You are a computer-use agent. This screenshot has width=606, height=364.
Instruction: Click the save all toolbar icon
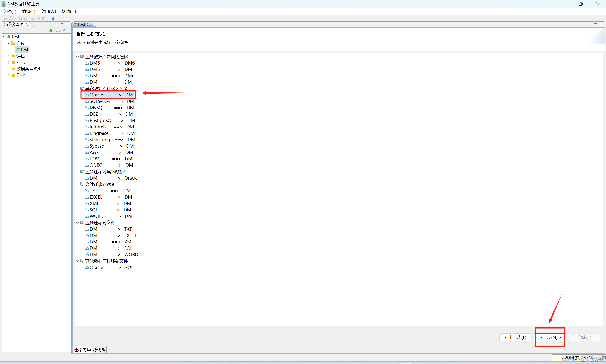click(11, 18)
